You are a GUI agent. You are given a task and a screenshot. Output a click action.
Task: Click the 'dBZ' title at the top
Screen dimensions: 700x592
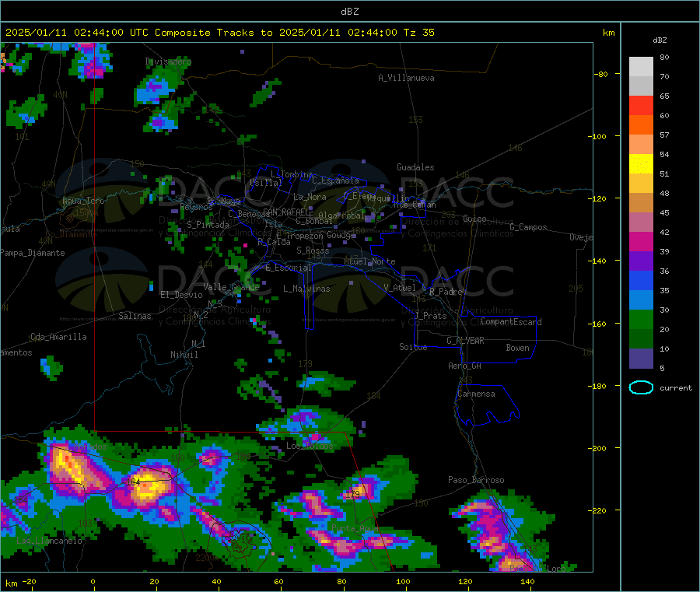tap(349, 12)
